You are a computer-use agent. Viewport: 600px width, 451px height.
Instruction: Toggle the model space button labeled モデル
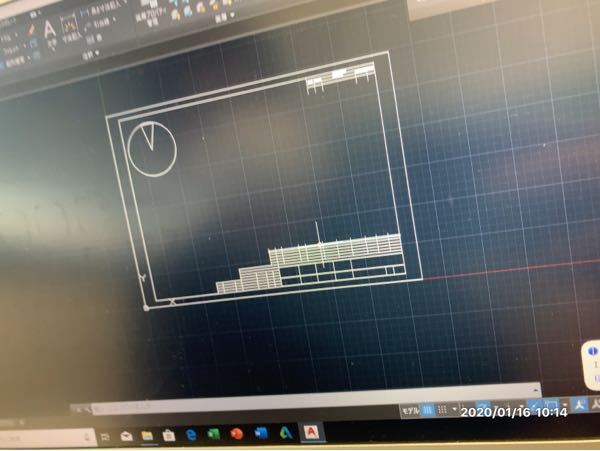pyautogui.click(x=410, y=410)
